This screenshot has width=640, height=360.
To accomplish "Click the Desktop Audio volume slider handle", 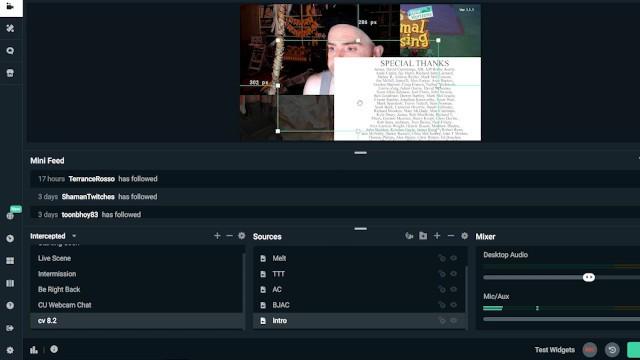I will (589, 278).
